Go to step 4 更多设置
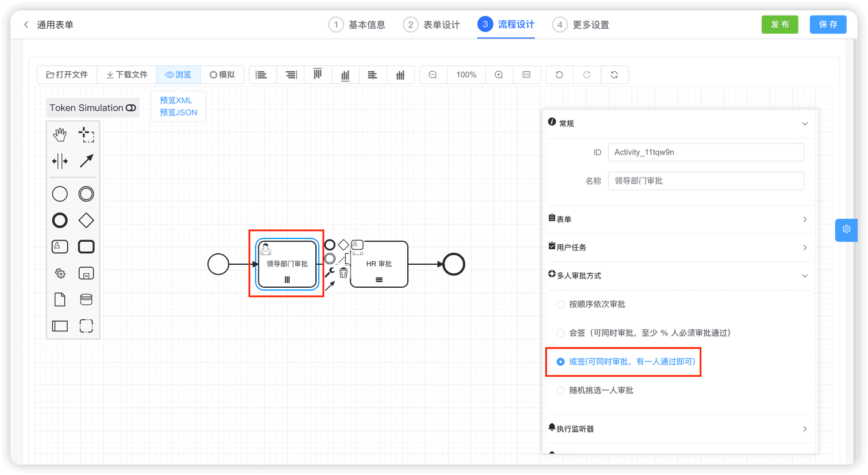This screenshot has width=868, height=475. [x=581, y=25]
